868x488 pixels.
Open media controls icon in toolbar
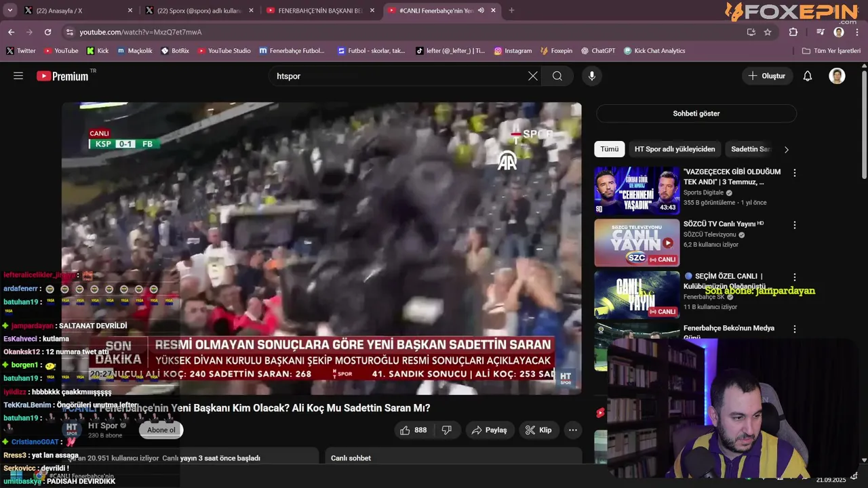821,32
